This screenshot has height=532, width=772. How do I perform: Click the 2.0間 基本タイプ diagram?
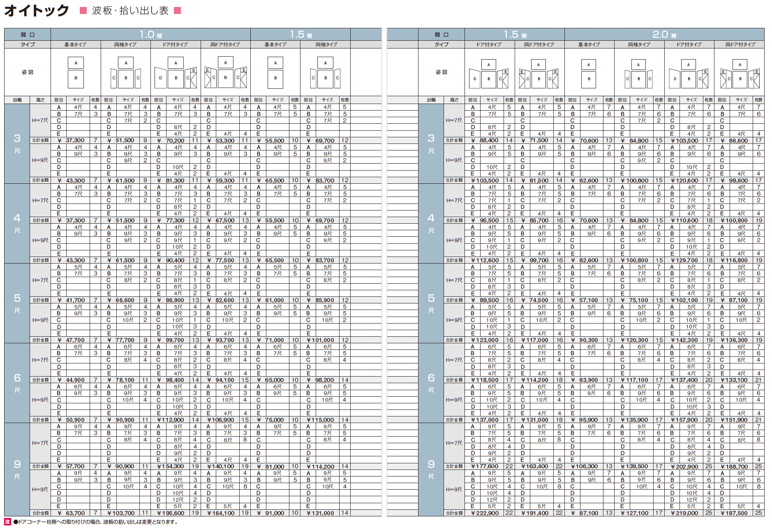[589, 73]
